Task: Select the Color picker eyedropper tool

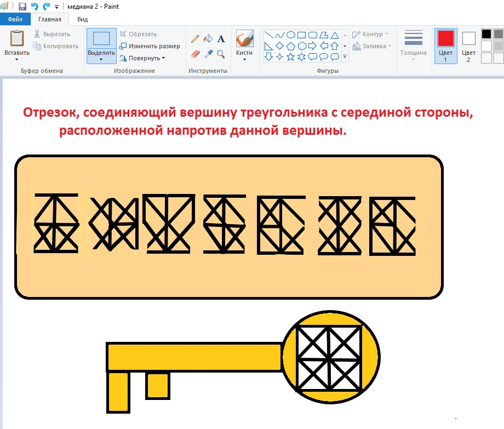Action: tap(208, 54)
